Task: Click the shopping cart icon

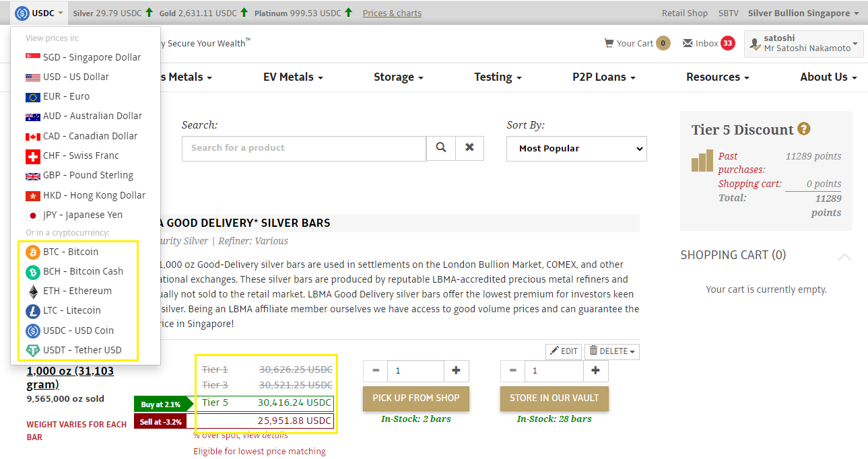Action: pyautogui.click(x=609, y=43)
